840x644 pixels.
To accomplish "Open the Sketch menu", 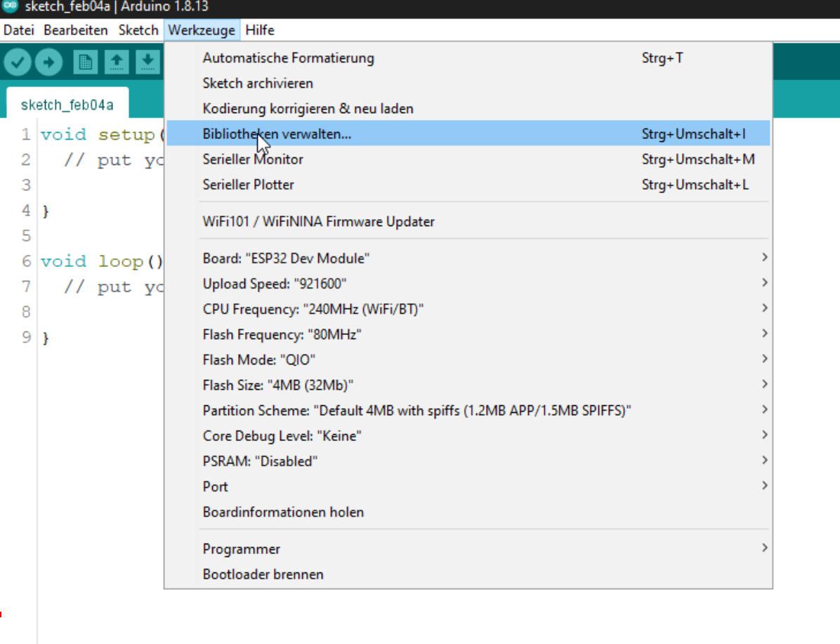I will pyautogui.click(x=138, y=30).
